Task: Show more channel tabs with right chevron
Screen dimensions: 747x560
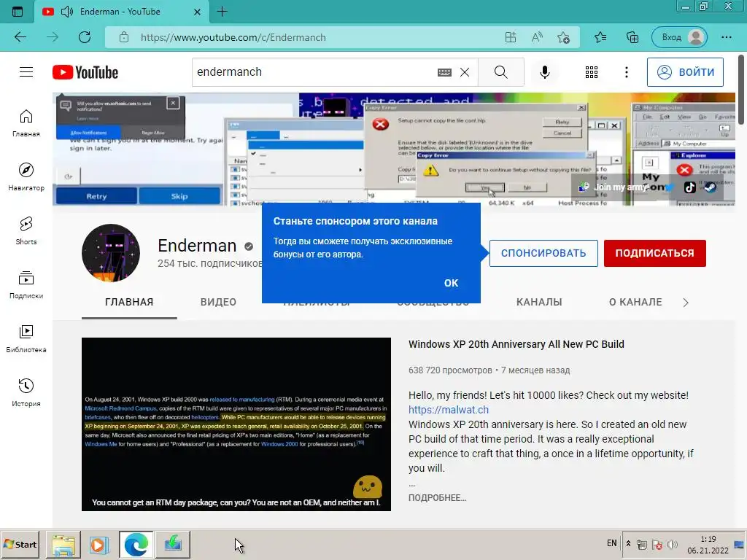Action: click(x=686, y=303)
